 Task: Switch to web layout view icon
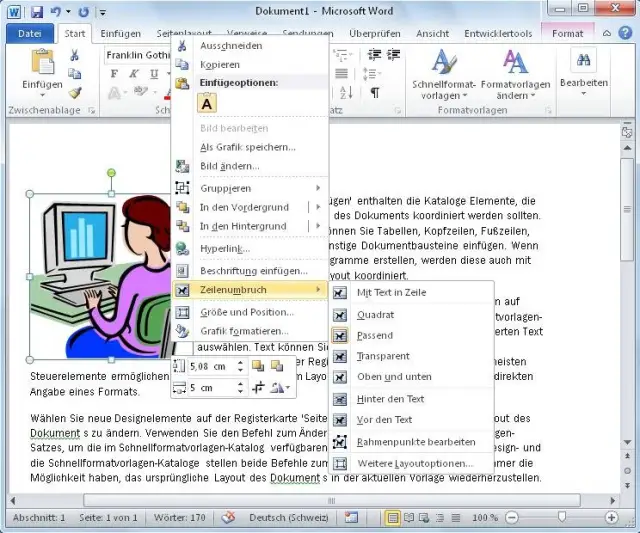tap(424, 518)
